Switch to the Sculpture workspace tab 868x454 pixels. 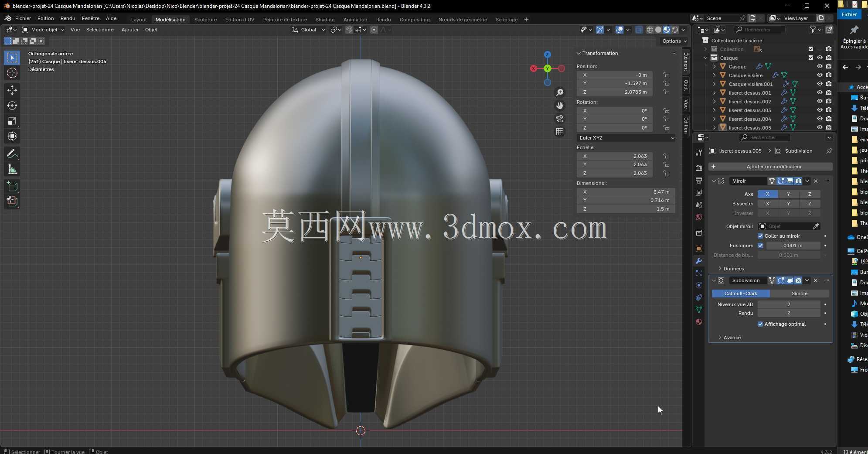(205, 20)
